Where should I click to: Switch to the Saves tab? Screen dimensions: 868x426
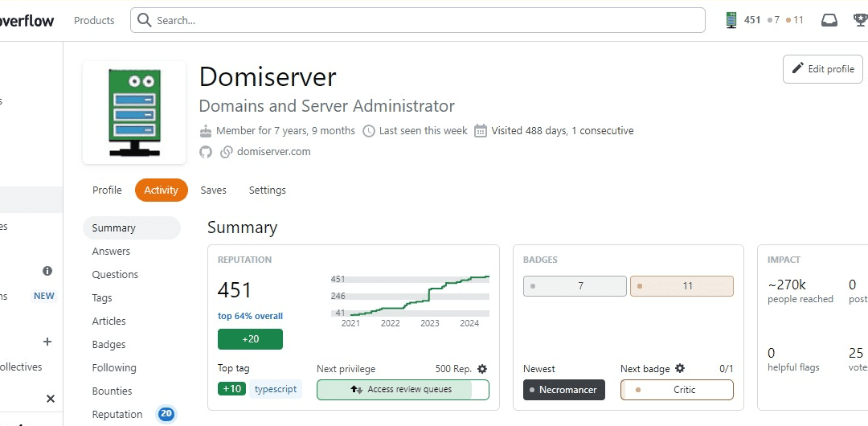tap(213, 190)
